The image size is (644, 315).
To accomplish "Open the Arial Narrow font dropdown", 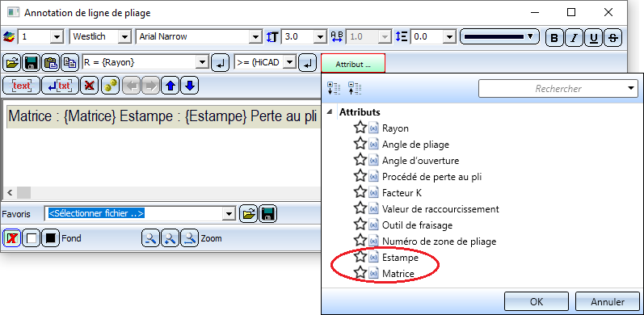I will 256,36.
